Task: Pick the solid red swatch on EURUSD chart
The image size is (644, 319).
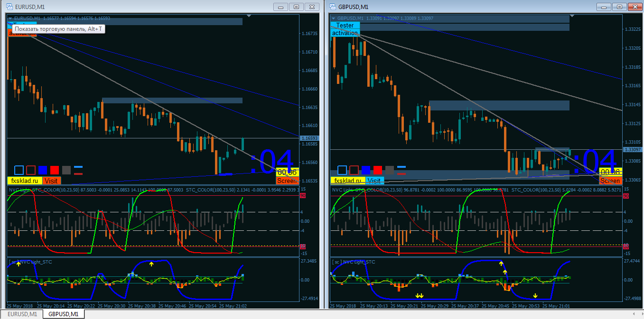Action: point(55,170)
